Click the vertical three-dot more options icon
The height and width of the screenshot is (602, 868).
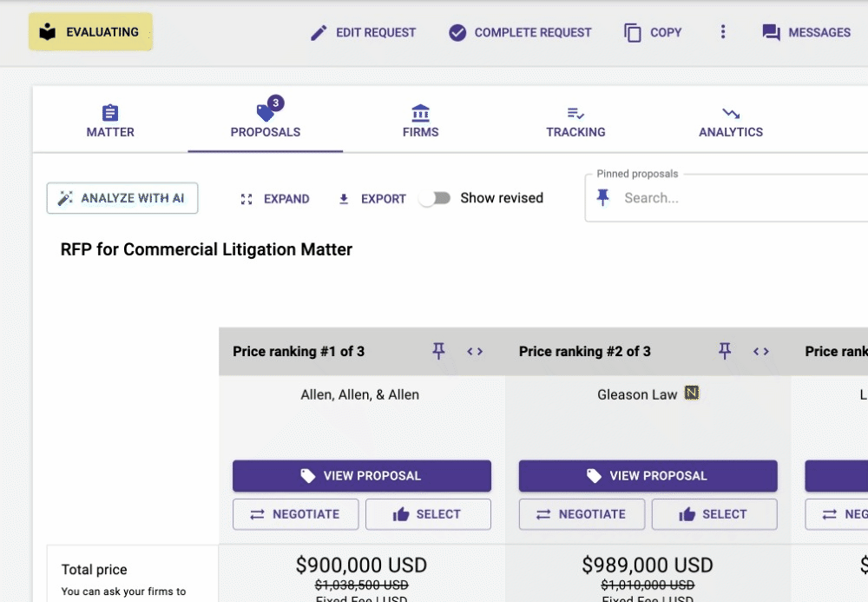coord(722,32)
